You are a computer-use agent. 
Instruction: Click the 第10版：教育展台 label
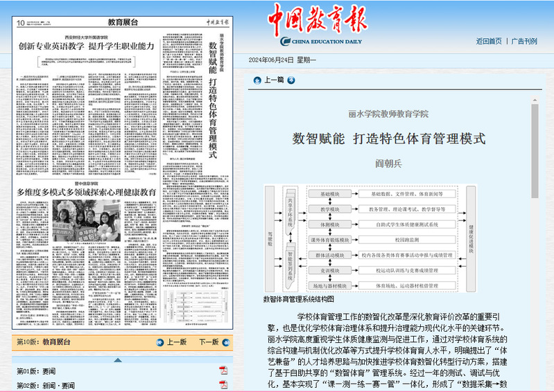tap(44, 342)
